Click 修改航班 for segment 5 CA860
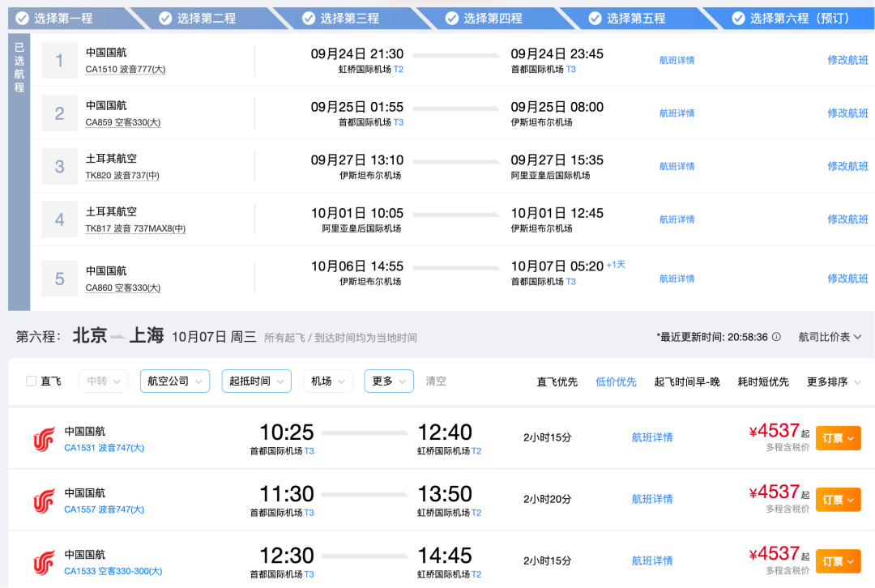The height and width of the screenshot is (588, 875). [x=847, y=279]
